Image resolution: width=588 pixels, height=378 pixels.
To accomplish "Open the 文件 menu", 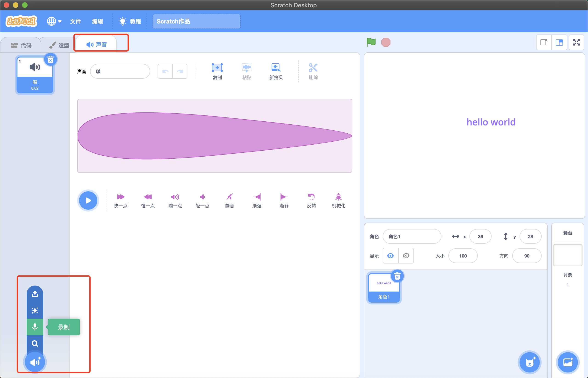I will click(x=76, y=21).
